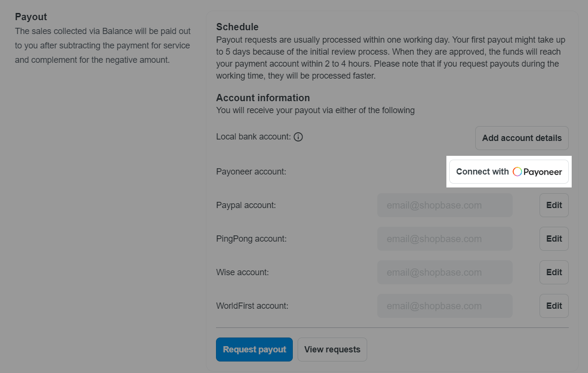Click the Account information heading
The width and height of the screenshot is (588, 373).
[263, 98]
